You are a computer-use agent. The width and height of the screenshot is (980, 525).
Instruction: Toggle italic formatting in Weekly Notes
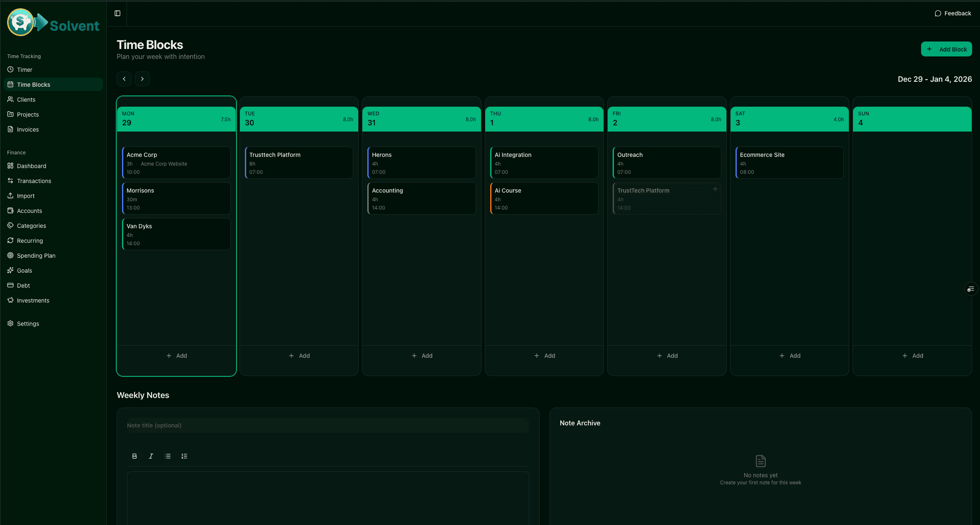[x=151, y=456]
